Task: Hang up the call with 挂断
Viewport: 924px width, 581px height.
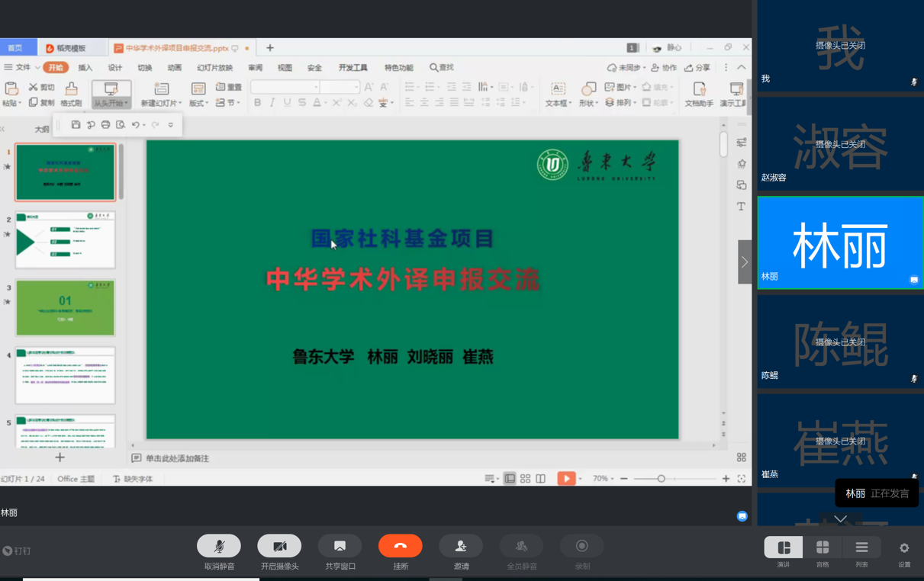Action: click(400, 547)
